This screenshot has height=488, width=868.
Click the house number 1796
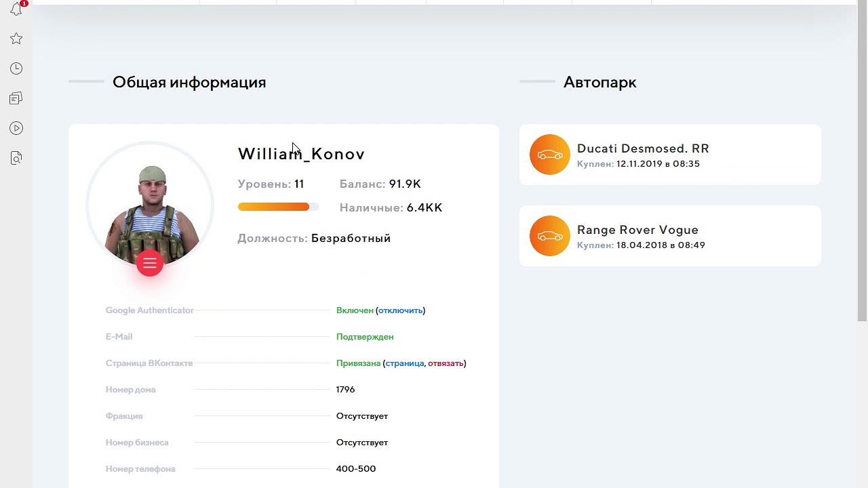(x=345, y=390)
